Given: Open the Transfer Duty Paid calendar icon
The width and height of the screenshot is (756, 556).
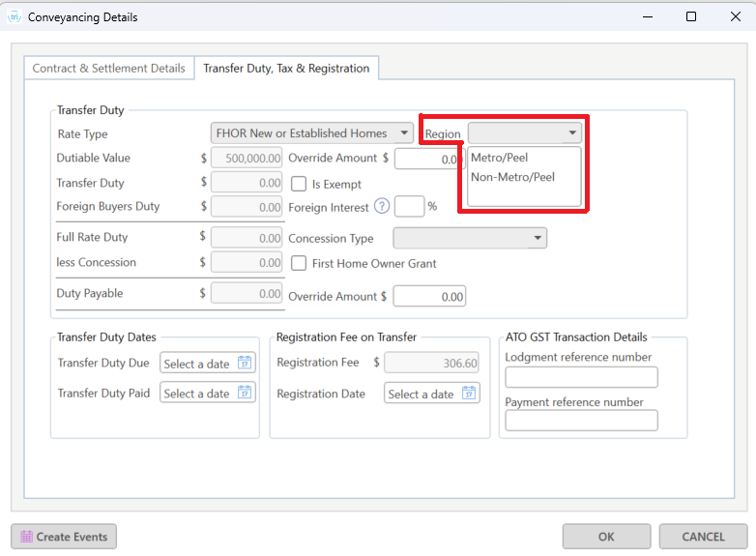Looking at the screenshot, I should click(245, 393).
